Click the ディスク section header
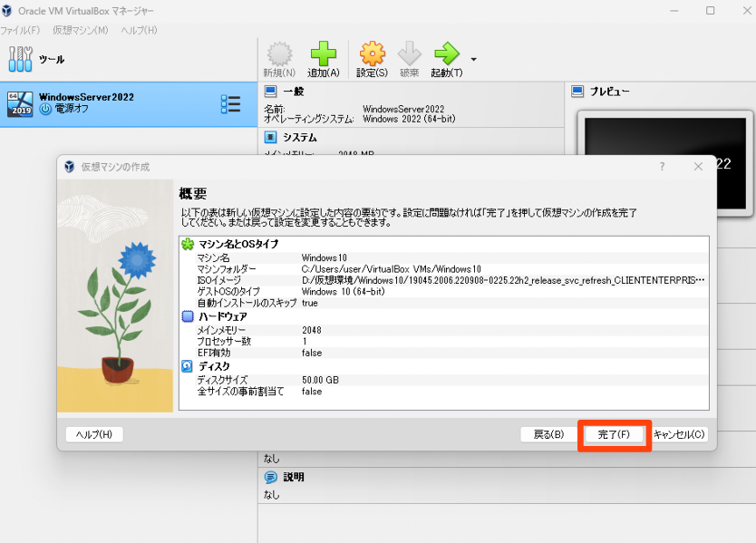Screen dimensions: 756x543 click(x=215, y=366)
